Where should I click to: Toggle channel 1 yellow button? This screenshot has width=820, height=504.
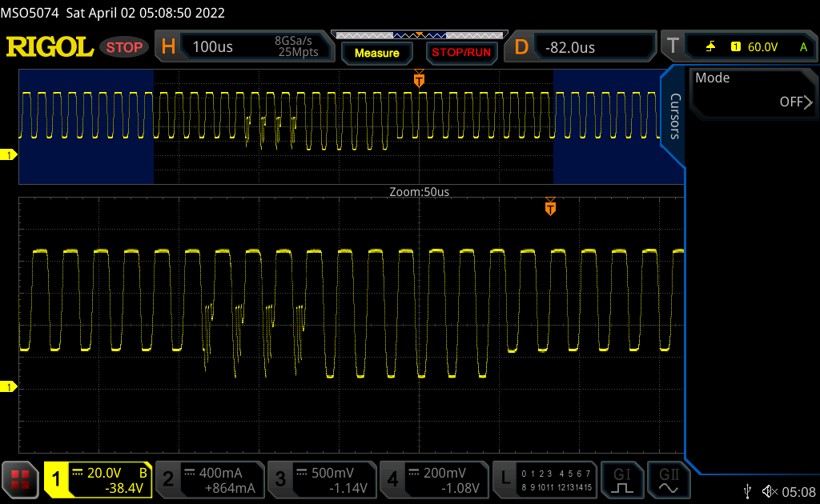[x=55, y=479]
